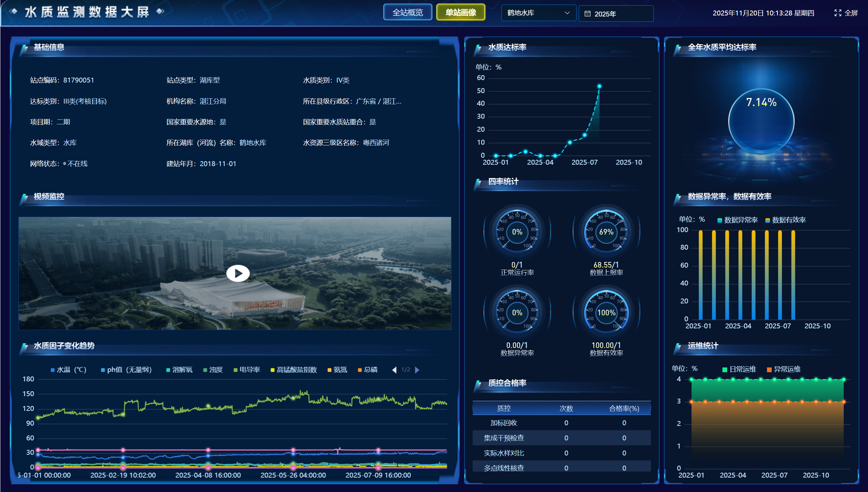Play the video monitoring feed

click(x=238, y=273)
